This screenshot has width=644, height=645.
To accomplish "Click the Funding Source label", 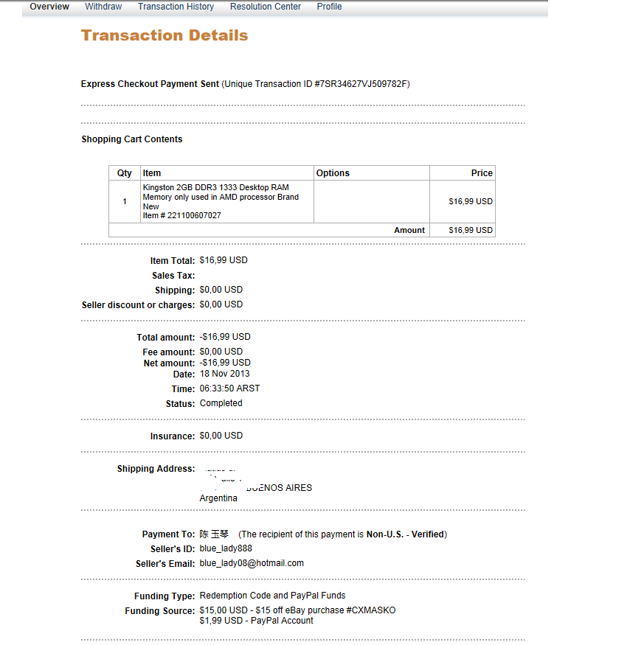I will click(x=160, y=611).
